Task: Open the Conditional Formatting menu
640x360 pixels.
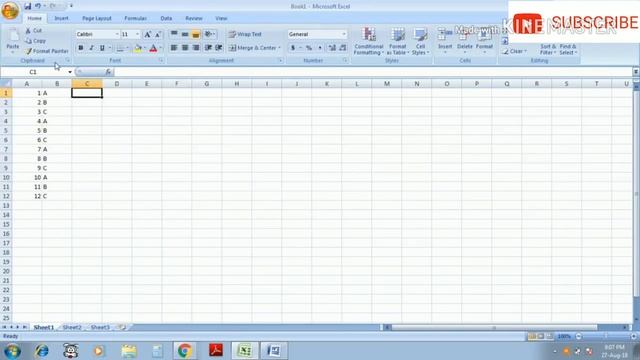Action: [369, 41]
